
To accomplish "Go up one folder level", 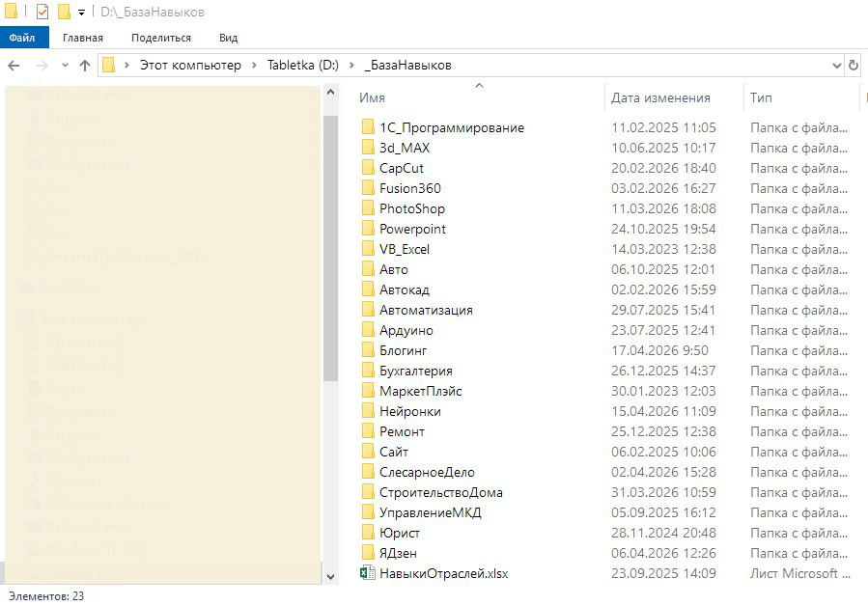I will point(85,66).
